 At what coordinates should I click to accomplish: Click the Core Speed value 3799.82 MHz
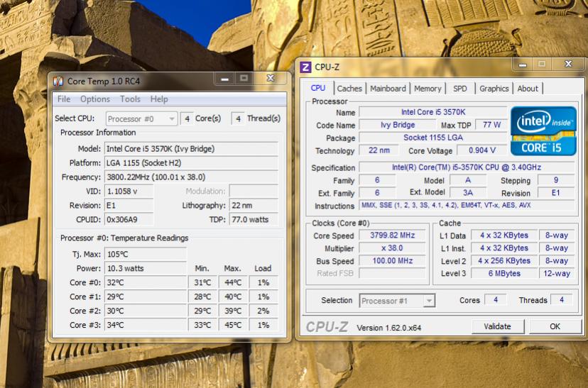(x=392, y=235)
